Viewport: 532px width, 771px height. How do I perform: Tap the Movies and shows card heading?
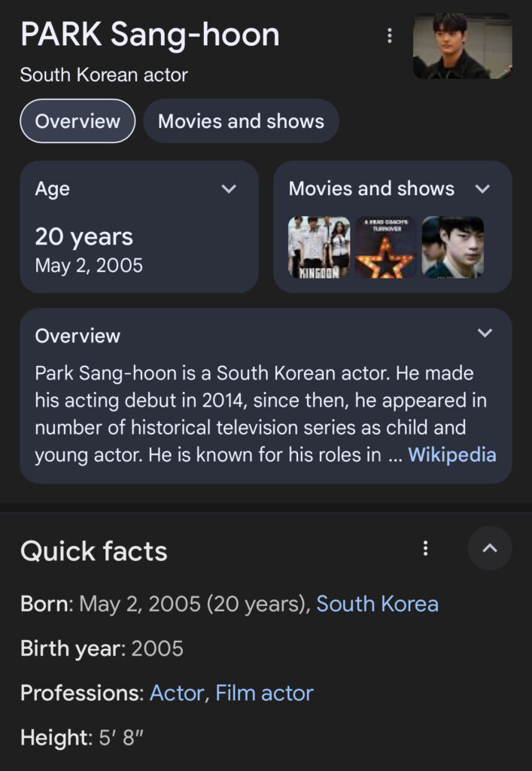click(371, 188)
